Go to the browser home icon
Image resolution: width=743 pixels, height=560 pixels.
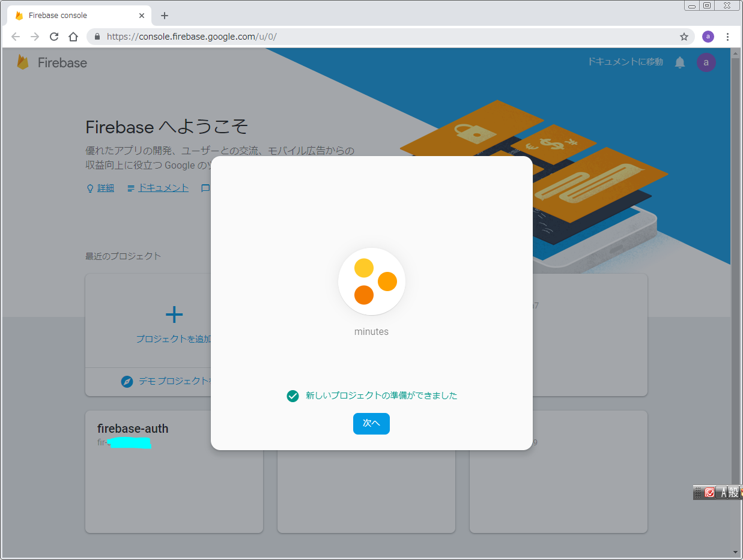tap(73, 37)
